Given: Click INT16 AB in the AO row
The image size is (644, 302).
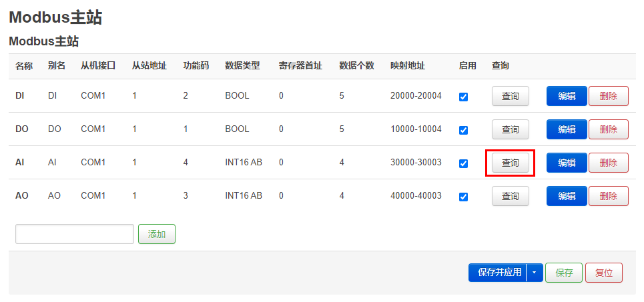Looking at the screenshot, I should (244, 196).
